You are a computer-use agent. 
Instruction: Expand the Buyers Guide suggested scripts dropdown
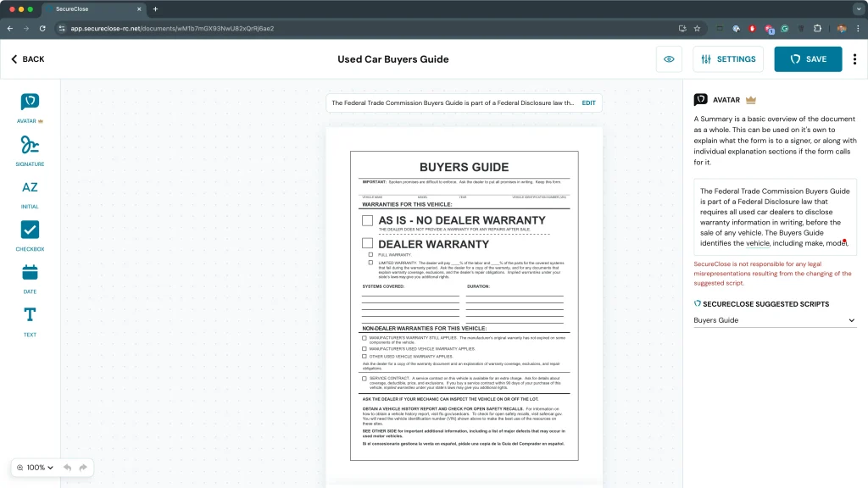click(x=775, y=320)
